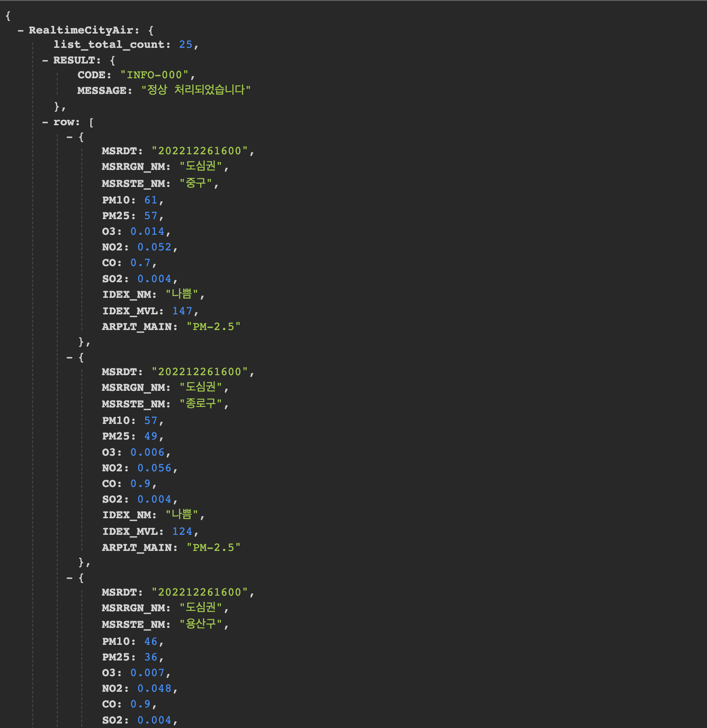Click the NO2 value 0.052

154,247
